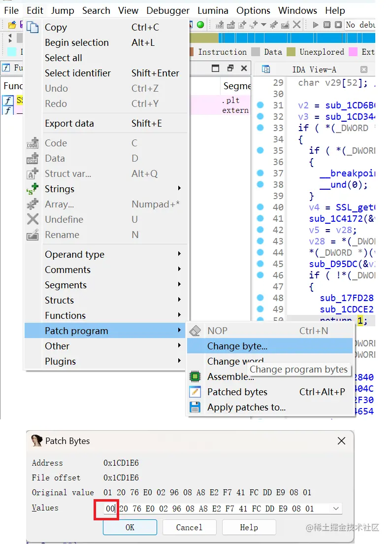This screenshot has height=545, width=392.
Task: Open the Lumina menu
Action: [x=213, y=10]
